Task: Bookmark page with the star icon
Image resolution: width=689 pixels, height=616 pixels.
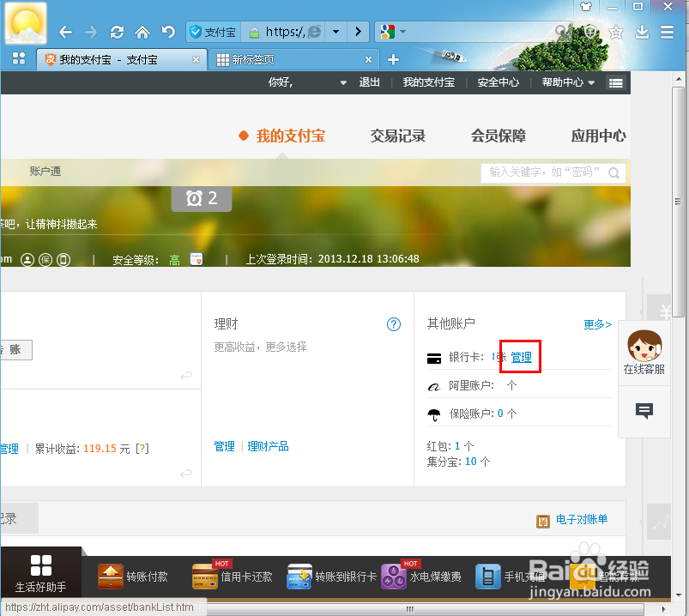Action: 616,32
